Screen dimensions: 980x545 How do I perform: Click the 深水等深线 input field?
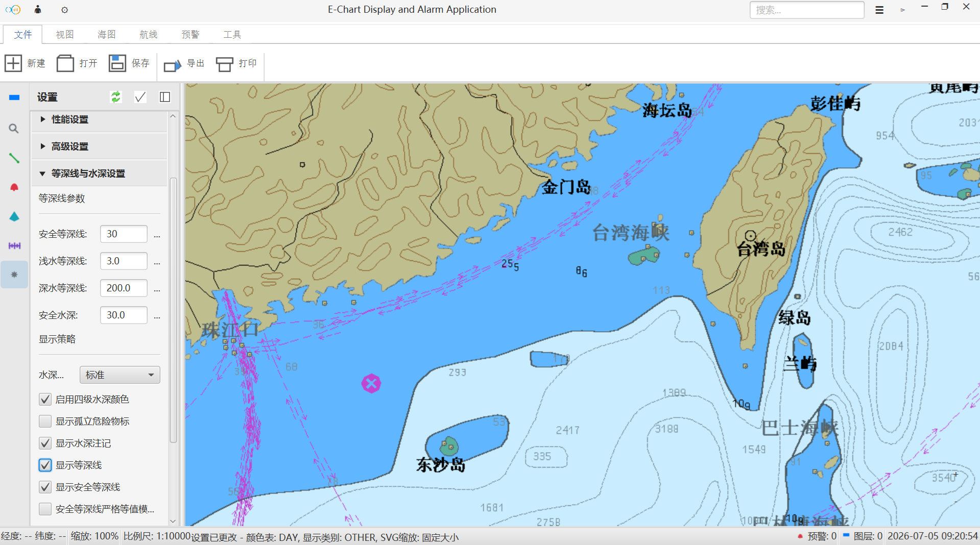[124, 288]
